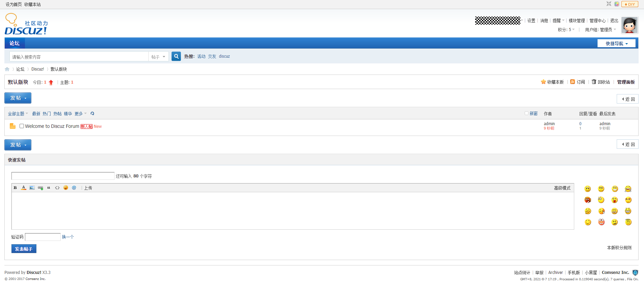Image resolution: width=644 pixels, height=282 pixels.
Task: Click the DIY button
Action: coord(630,4)
